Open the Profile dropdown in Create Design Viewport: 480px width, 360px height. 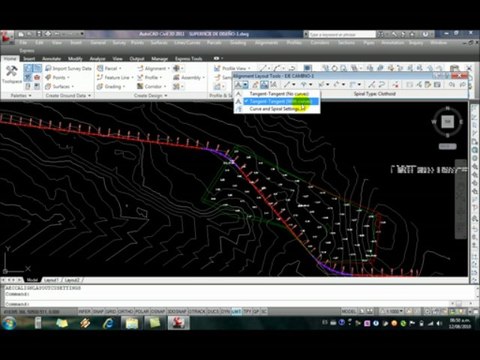pyautogui.click(x=149, y=77)
